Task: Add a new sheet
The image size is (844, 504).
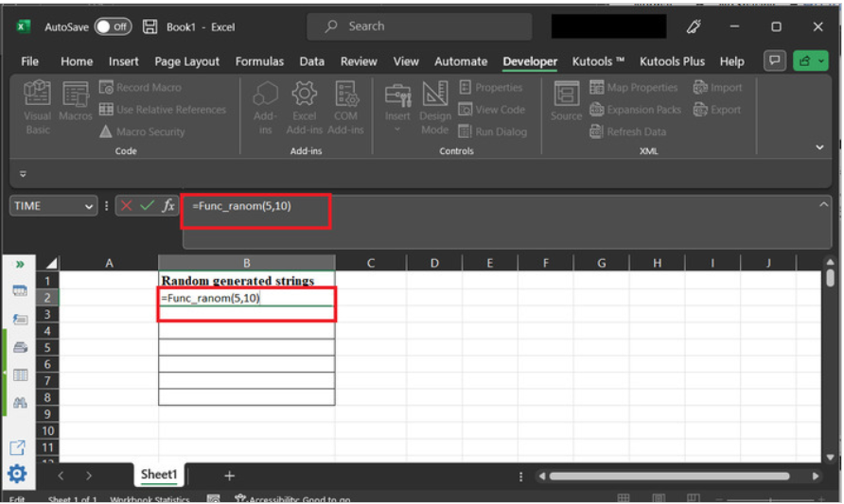Action: click(x=229, y=476)
